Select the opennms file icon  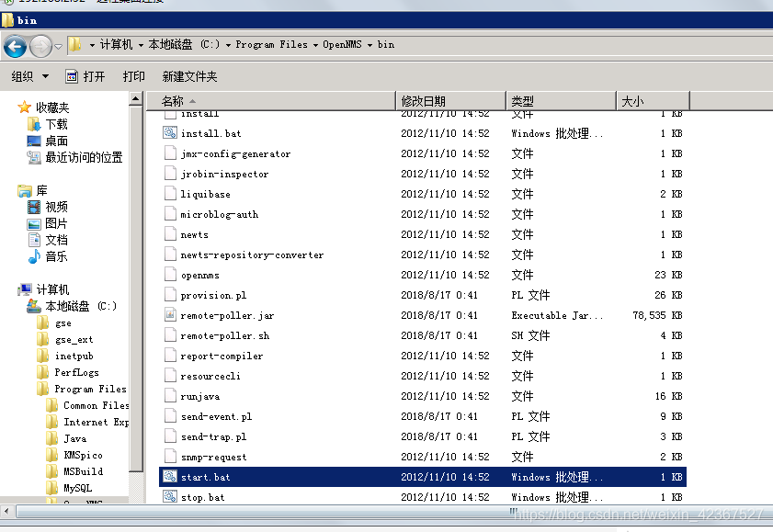tap(170, 275)
